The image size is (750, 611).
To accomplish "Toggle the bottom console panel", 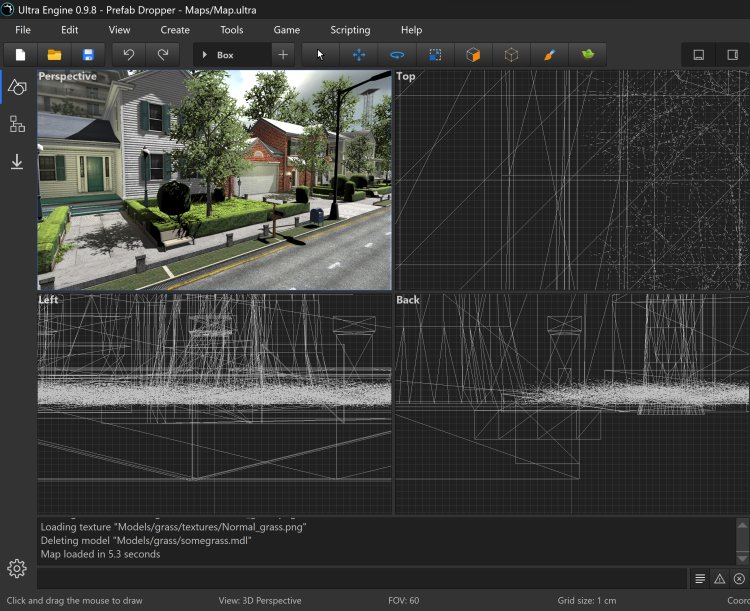I will point(699,55).
